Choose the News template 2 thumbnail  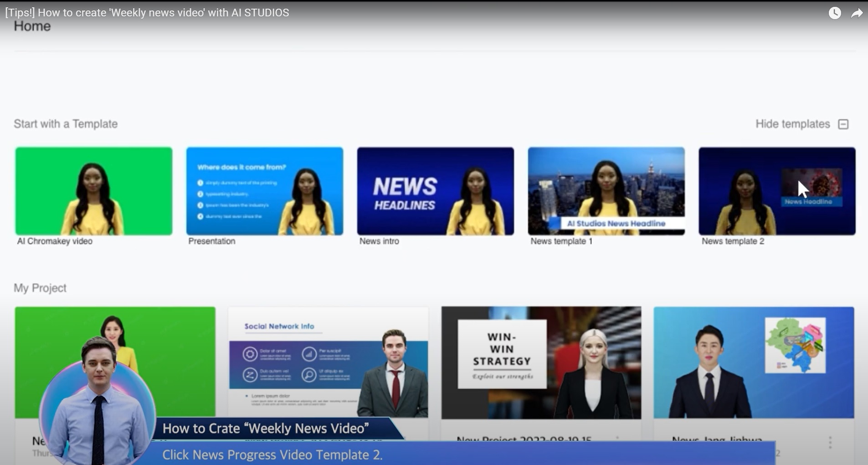point(777,191)
